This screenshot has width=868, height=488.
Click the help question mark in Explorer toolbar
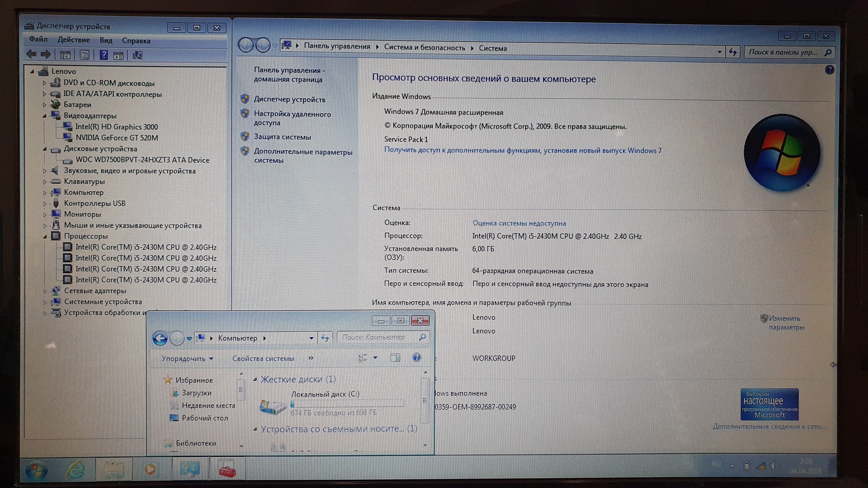pyautogui.click(x=417, y=358)
